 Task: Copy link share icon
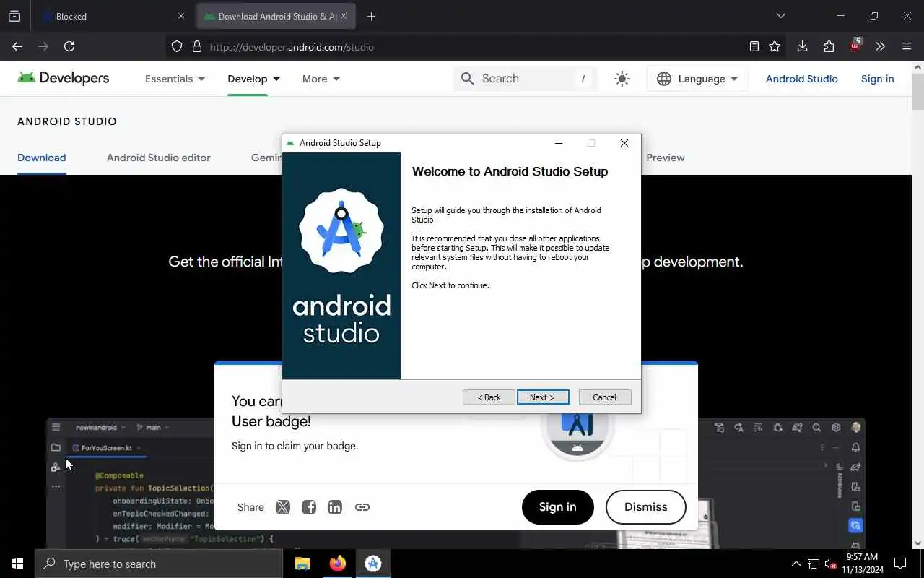click(x=362, y=507)
